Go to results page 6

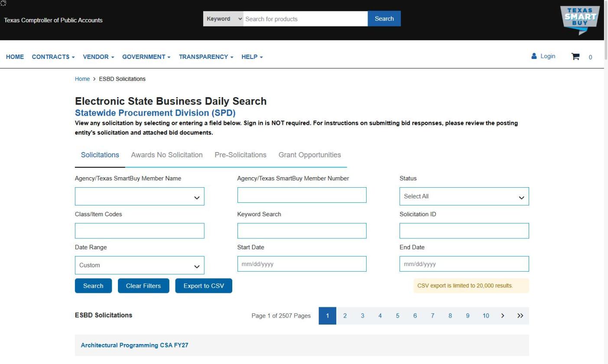click(415, 315)
